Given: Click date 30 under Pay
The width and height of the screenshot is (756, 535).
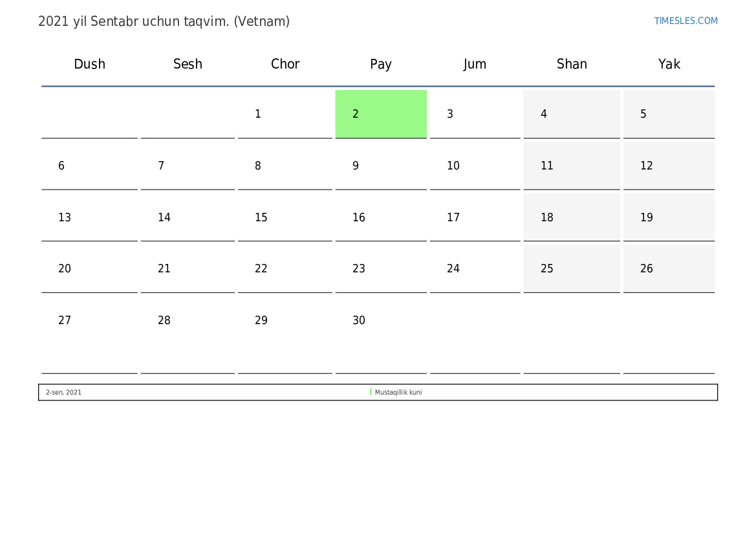Looking at the screenshot, I should 381,334.
